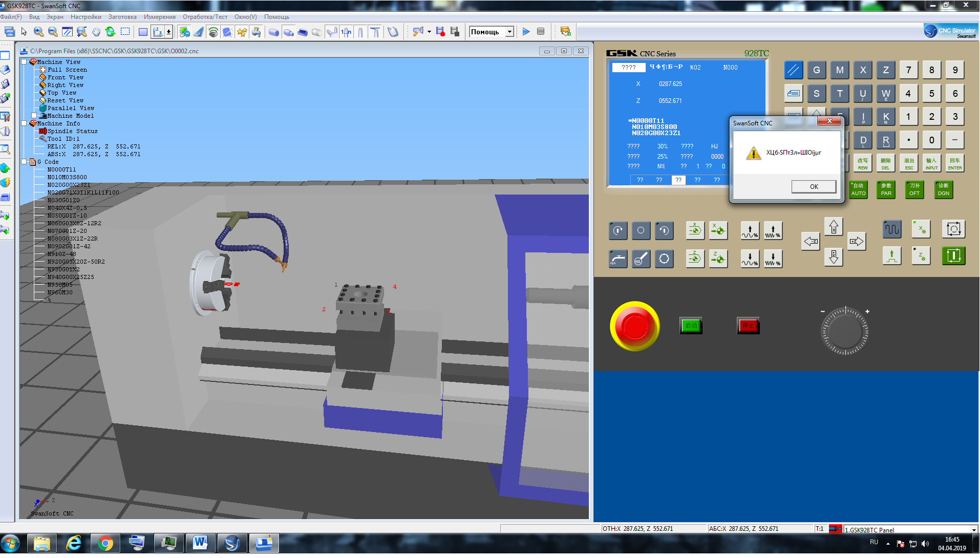
Task: Toggle the AUTO mode key
Action: (x=858, y=190)
